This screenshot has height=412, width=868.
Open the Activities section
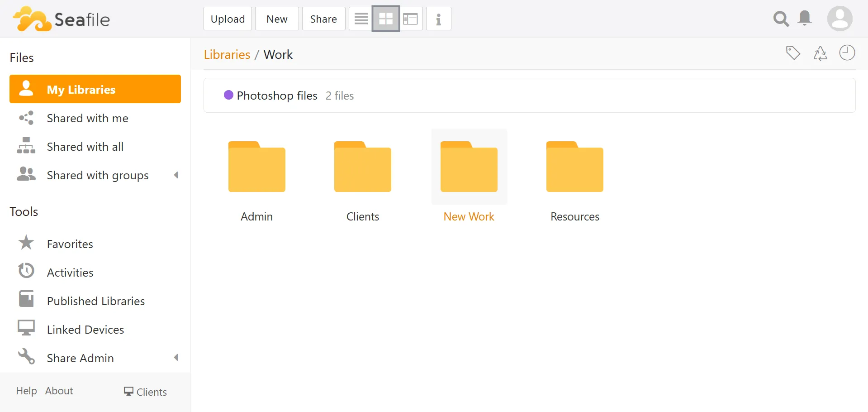(x=71, y=272)
